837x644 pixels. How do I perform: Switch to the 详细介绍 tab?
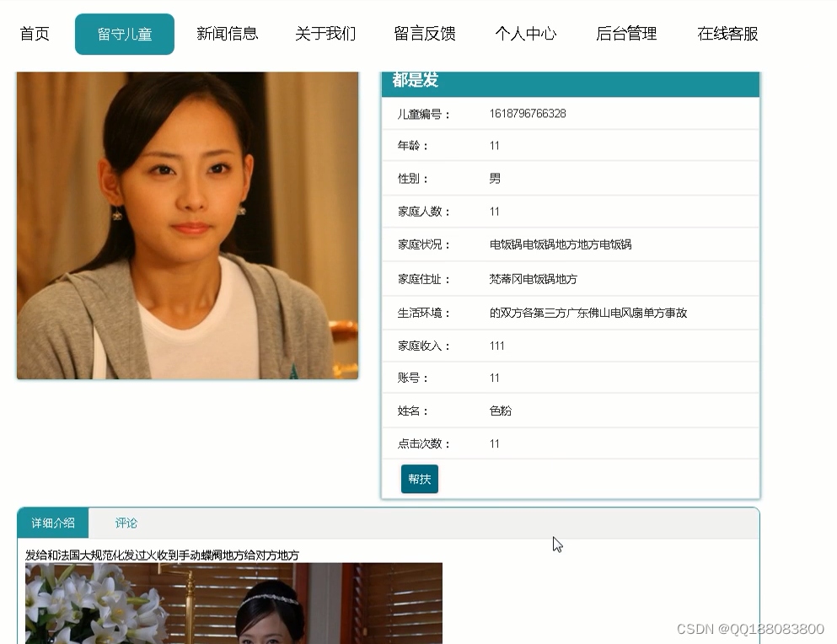pyautogui.click(x=53, y=523)
